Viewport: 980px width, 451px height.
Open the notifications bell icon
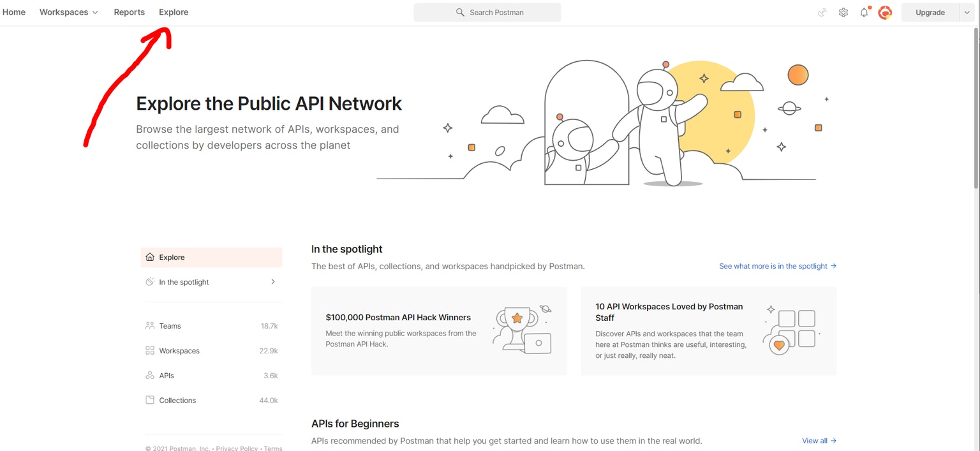click(x=865, y=12)
